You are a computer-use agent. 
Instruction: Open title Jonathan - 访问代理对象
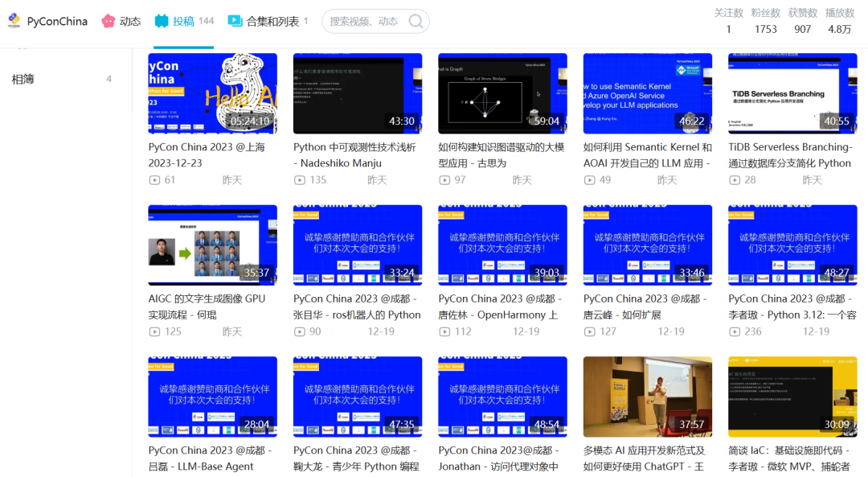pos(499,458)
